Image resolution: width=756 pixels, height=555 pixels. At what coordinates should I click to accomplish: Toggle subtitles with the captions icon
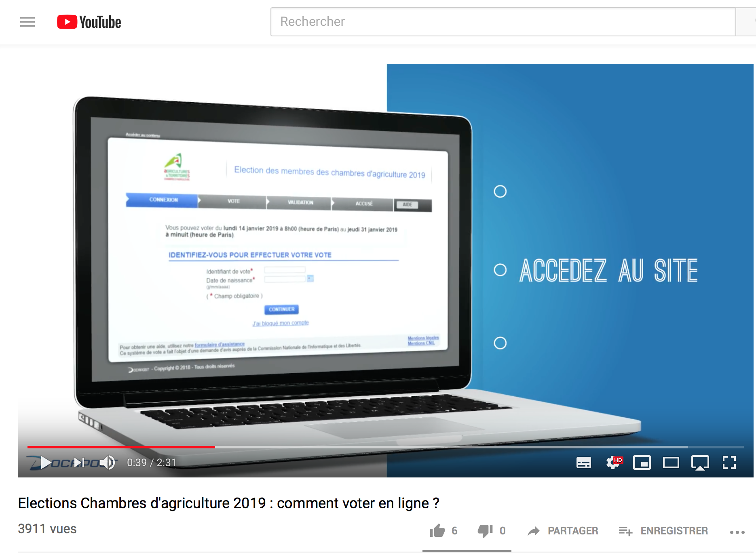point(583,462)
